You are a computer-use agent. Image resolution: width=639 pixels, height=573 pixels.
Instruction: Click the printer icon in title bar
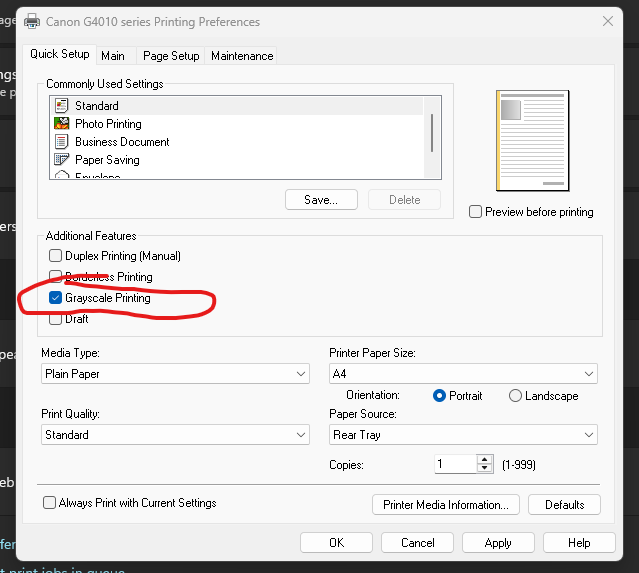(x=32, y=21)
